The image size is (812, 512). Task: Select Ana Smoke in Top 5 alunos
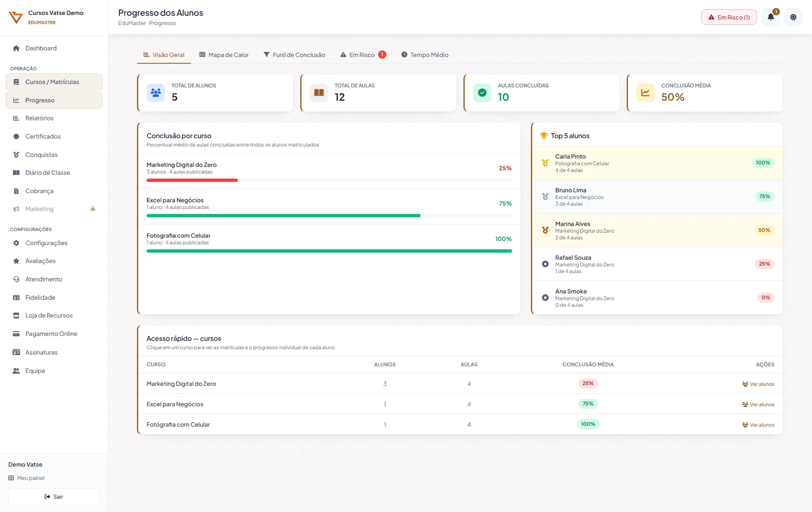[x=657, y=298]
